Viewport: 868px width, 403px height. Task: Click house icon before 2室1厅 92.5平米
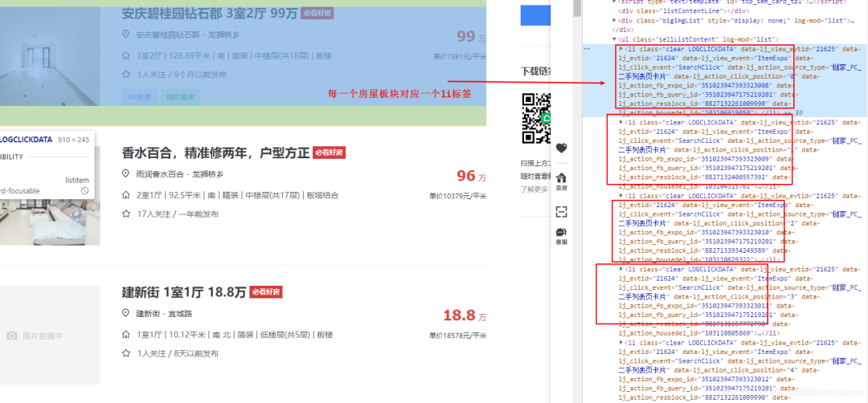coord(125,195)
